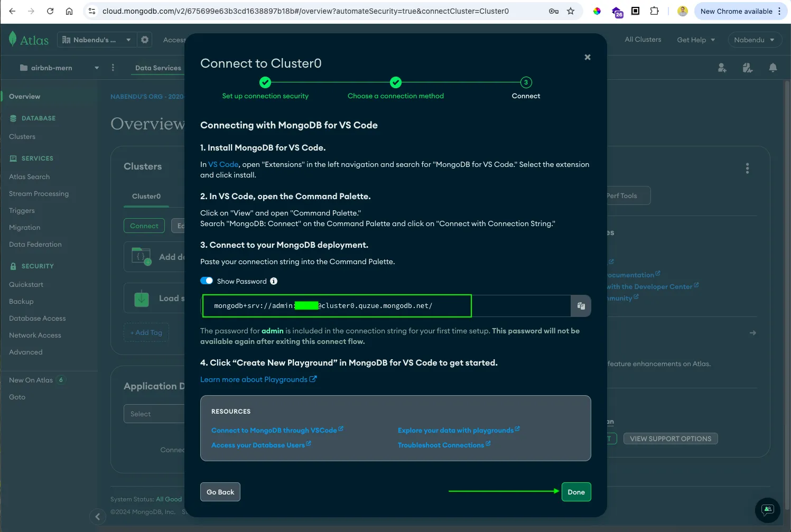Open Migration in the sidebar
791x532 pixels.
(x=24, y=227)
